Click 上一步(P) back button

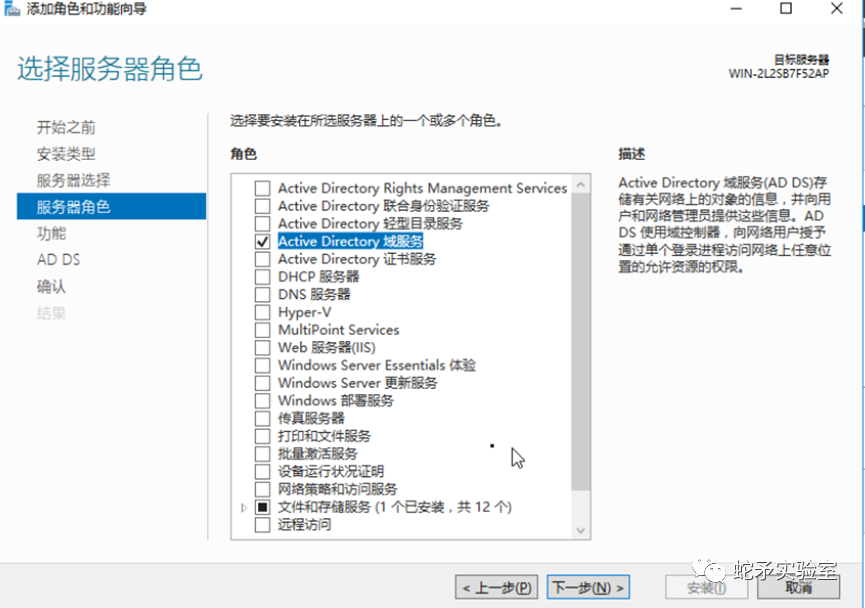(496, 588)
